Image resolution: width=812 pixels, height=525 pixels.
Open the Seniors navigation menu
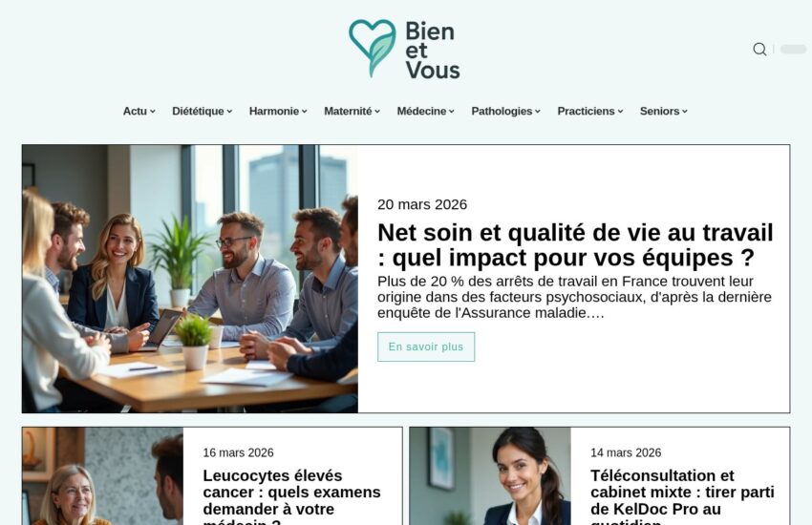coord(663,112)
